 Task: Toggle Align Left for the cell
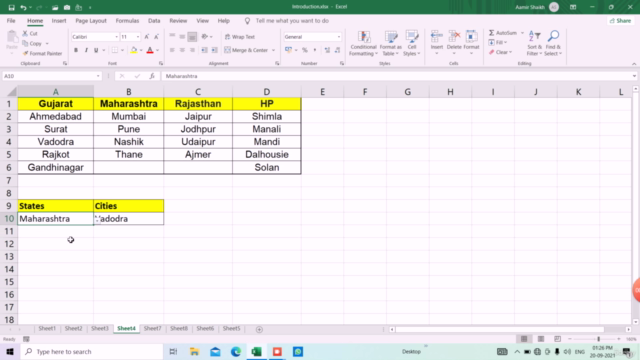pyautogui.click(x=172, y=50)
